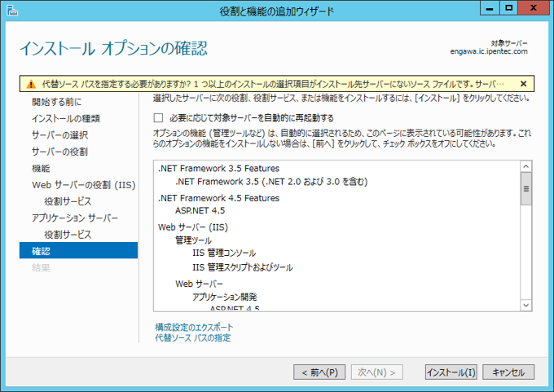
Task: Select the Web サーバー sub-entry in list
Action: click(x=200, y=284)
